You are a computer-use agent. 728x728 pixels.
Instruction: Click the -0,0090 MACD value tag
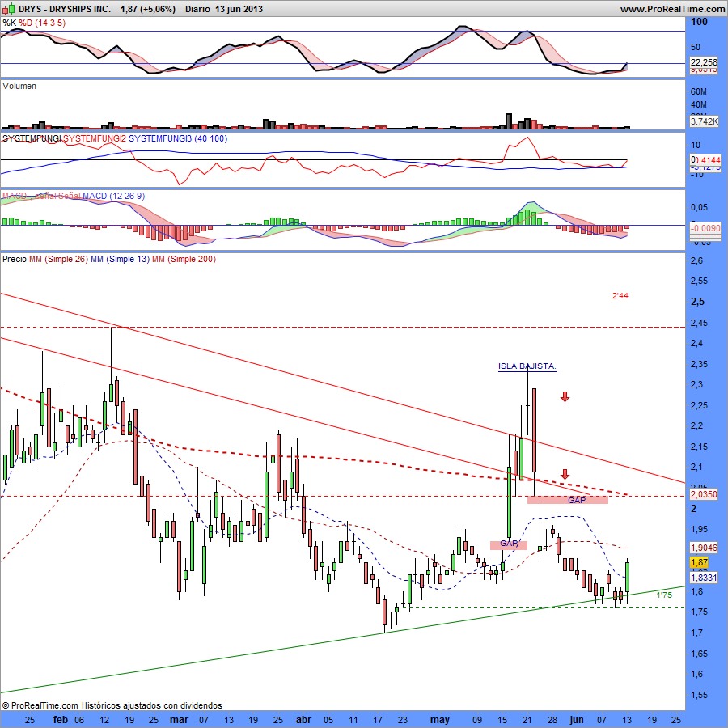tap(705, 228)
